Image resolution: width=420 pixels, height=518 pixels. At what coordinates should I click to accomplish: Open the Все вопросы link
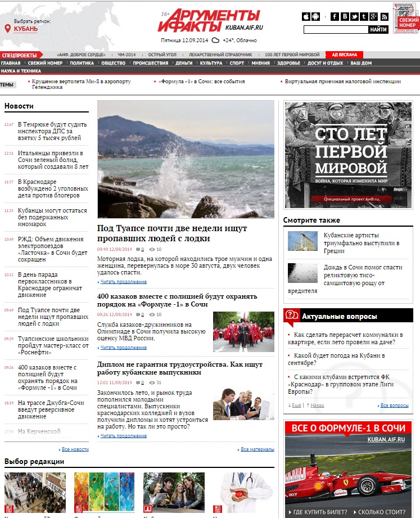point(394,406)
